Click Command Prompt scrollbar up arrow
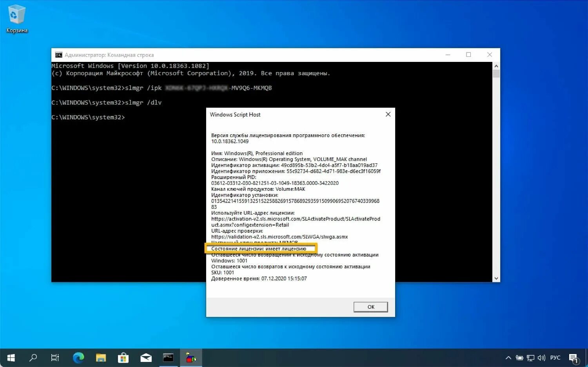 tap(496, 66)
